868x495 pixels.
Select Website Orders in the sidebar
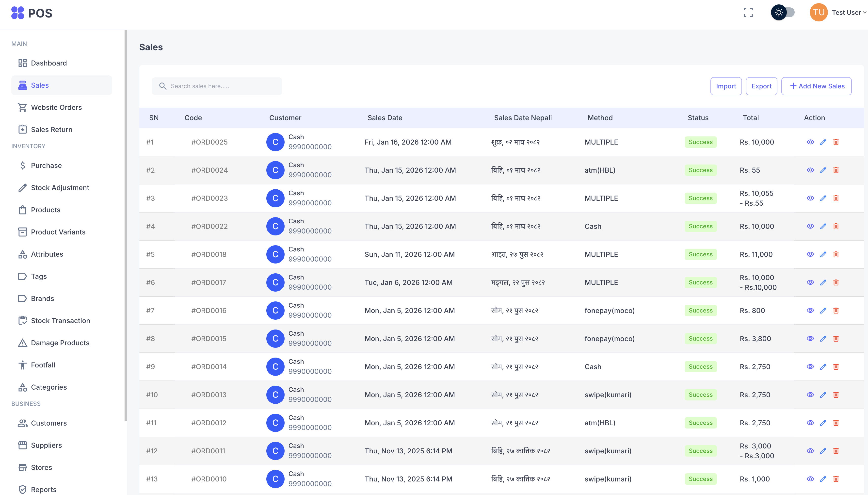[x=56, y=107]
